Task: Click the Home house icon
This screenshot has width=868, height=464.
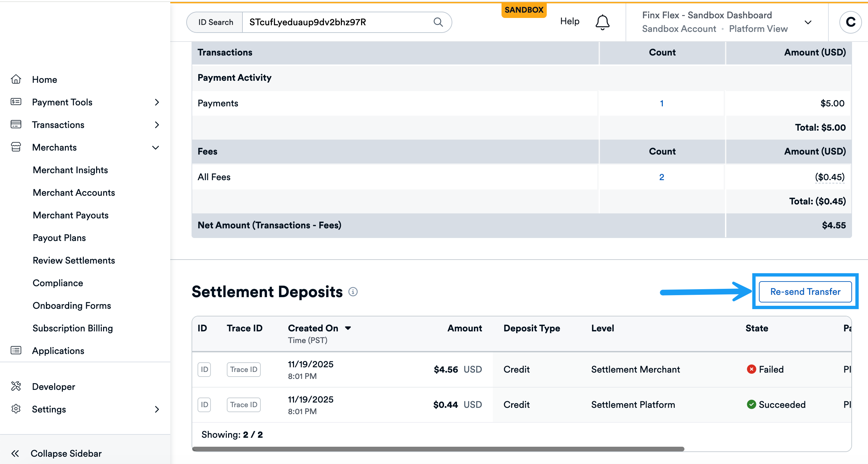Action: click(x=16, y=79)
